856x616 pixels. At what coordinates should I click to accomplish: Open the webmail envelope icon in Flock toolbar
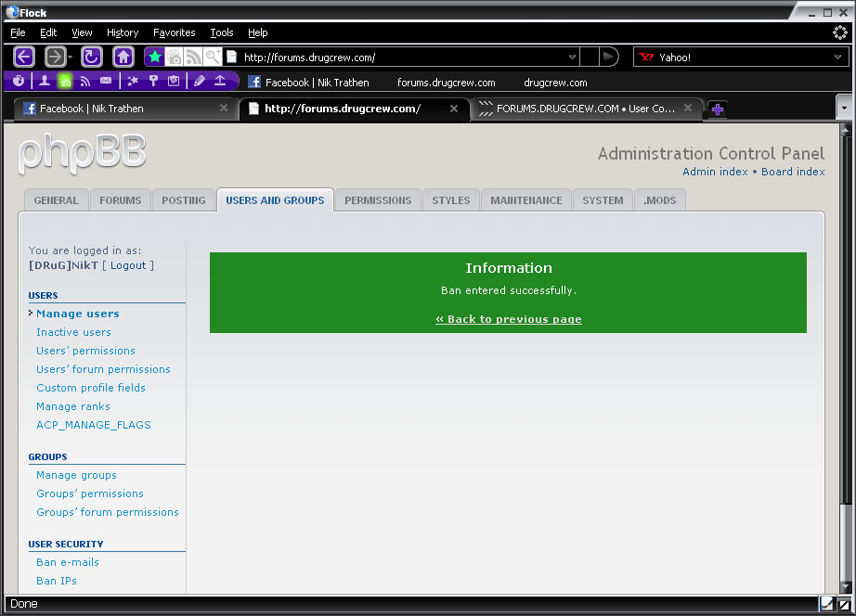coord(106,82)
